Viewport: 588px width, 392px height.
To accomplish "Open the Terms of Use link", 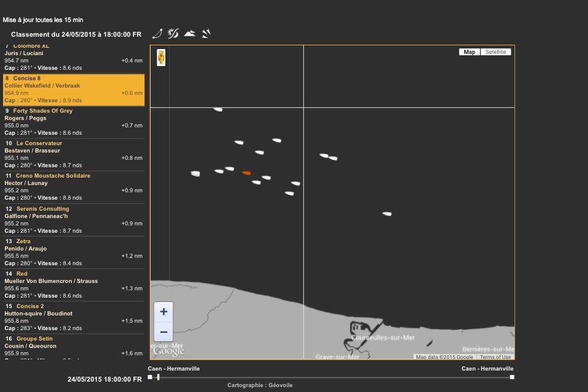I will click(496, 357).
